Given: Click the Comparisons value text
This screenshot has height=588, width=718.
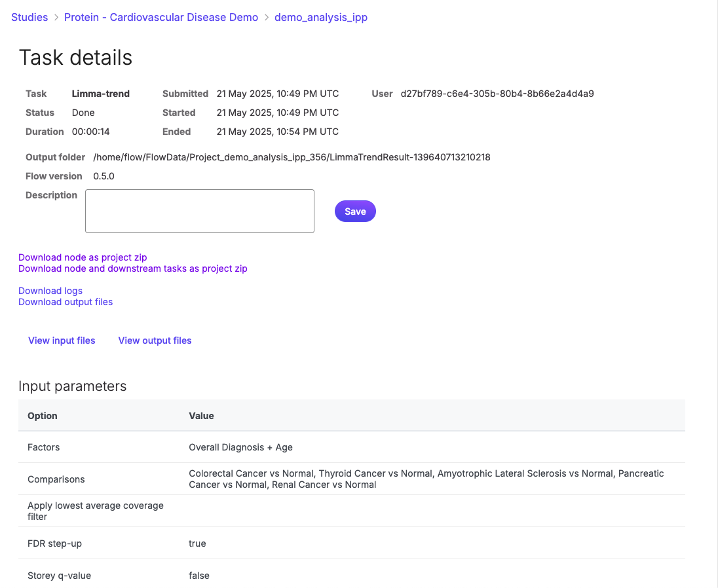Looking at the screenshot, I should pyautogui.click(x=426, y=479).
